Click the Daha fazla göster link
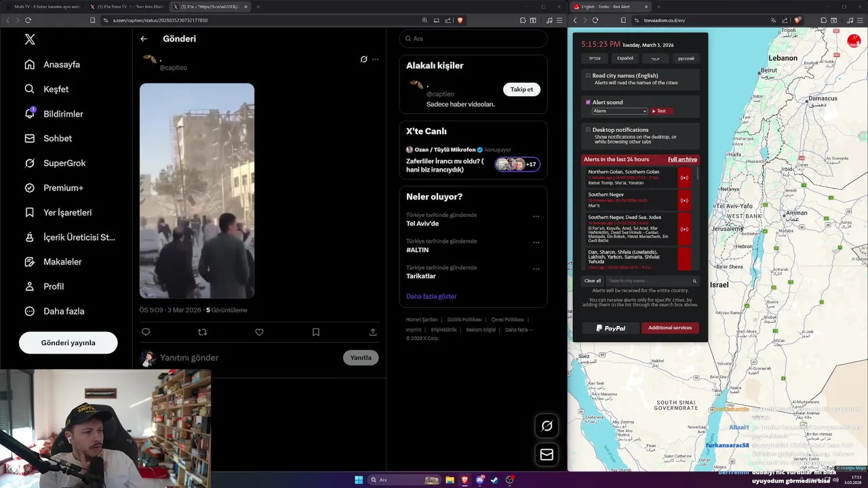 (x=431, y=296)
